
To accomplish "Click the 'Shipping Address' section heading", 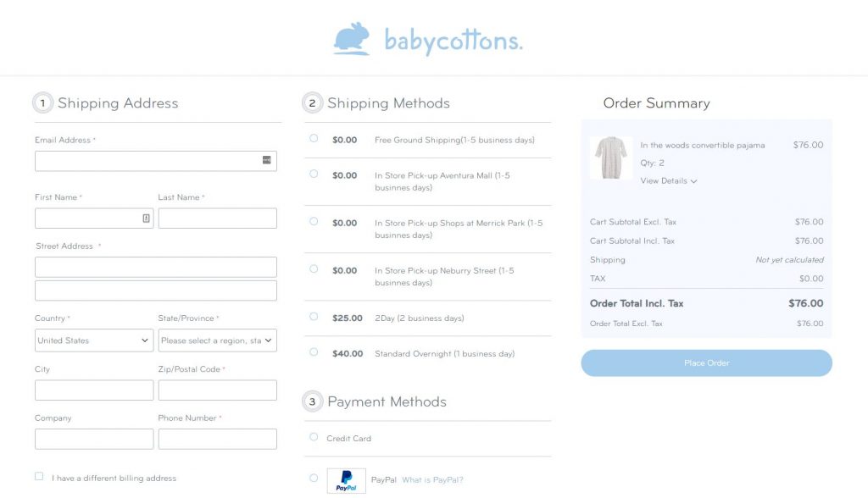I will 118,103.
